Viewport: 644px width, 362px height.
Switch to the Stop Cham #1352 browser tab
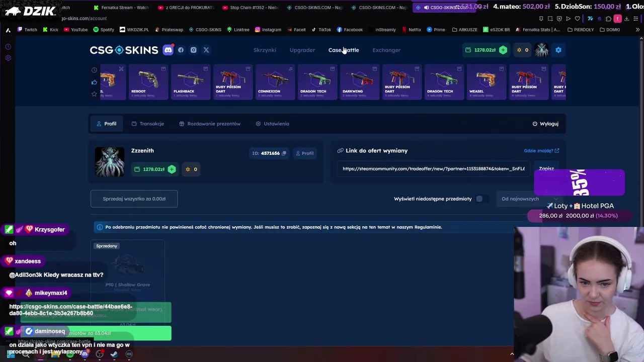point(250,8)
